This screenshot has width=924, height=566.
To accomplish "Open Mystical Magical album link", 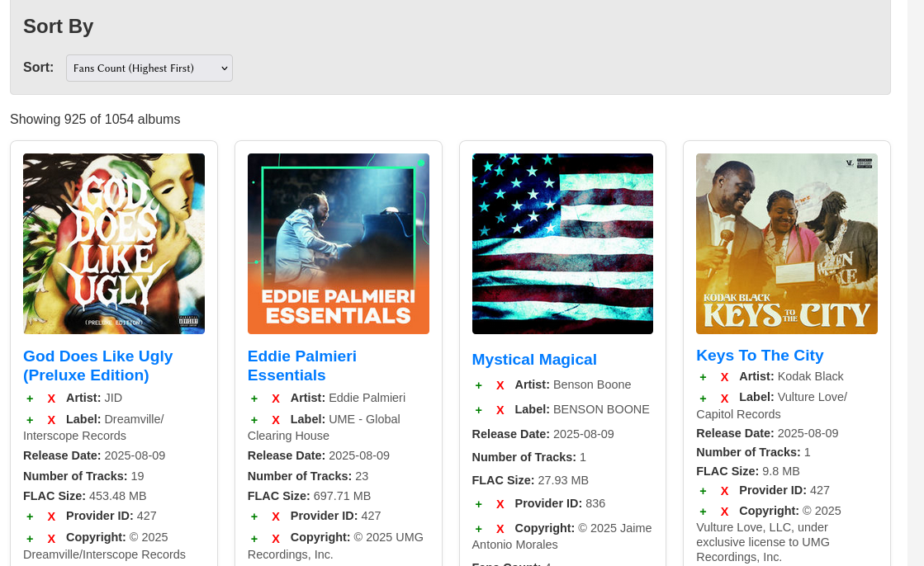I will click(534, 359).
